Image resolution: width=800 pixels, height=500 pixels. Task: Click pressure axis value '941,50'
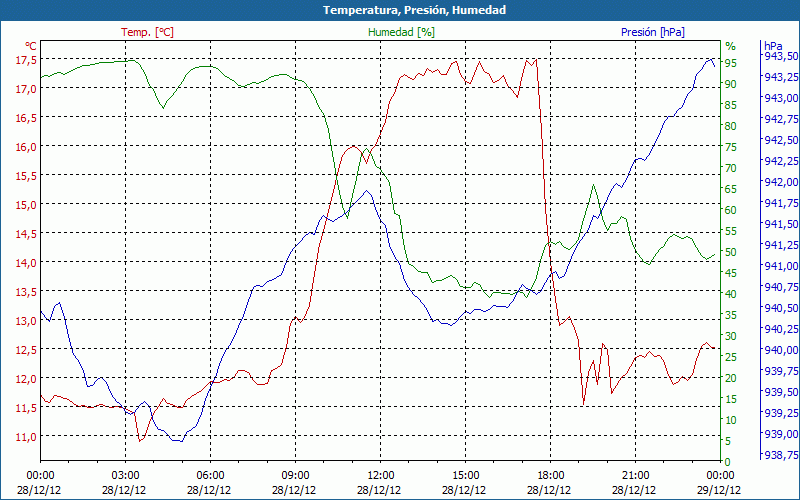[782, 223]
